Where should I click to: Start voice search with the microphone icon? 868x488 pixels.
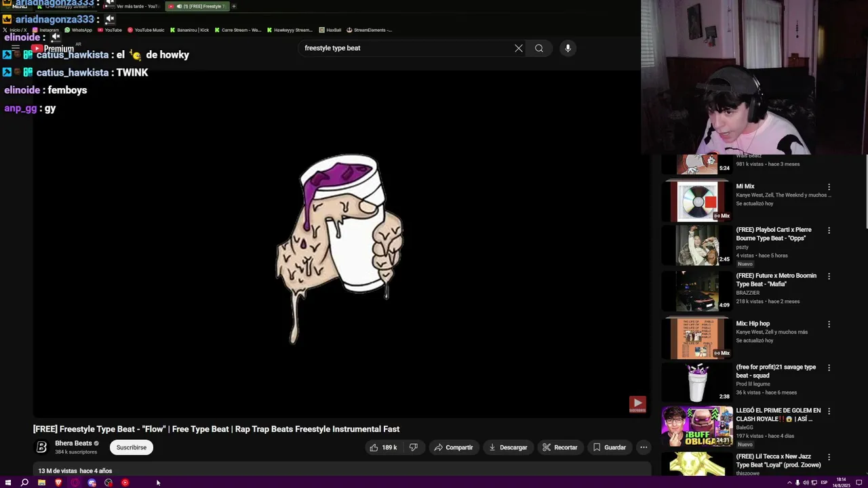[x=568, y=48]
